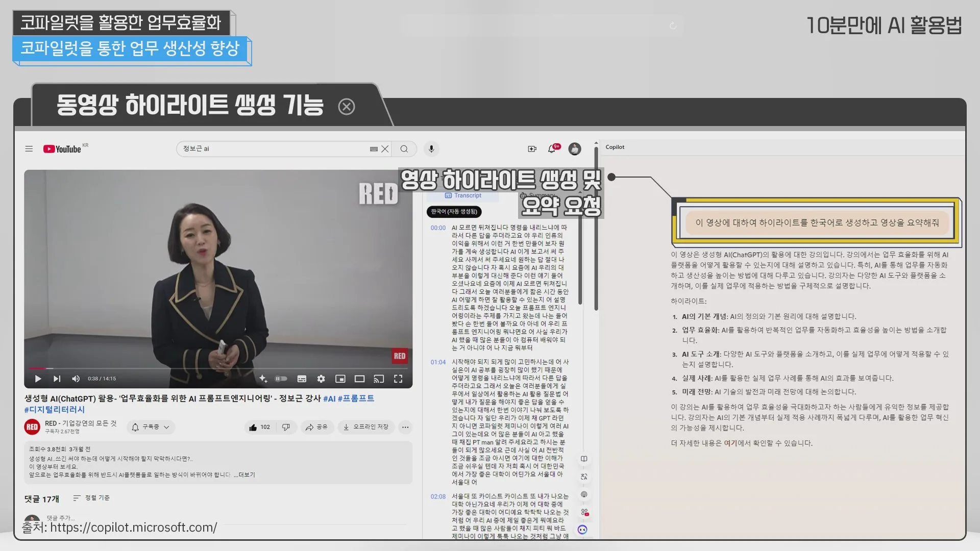Seek along the video progress bar
This screenshot has height=551, width=980.
218,368
